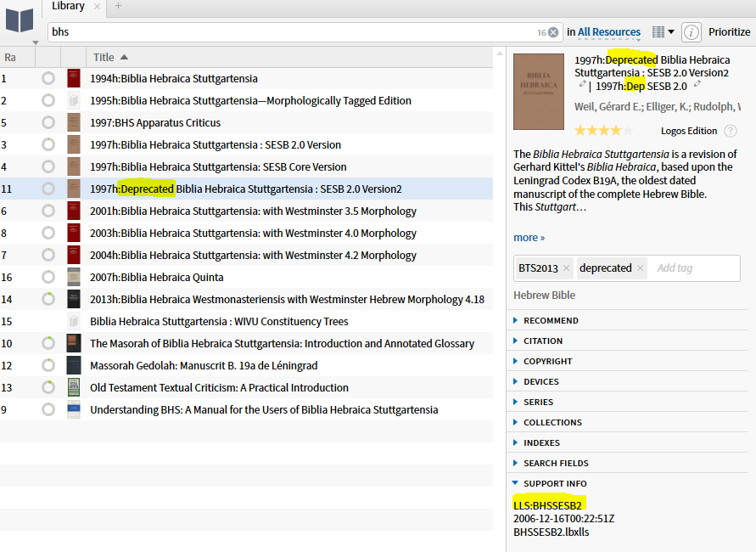Click the Biblia Hebraica Westmonasteriensis cover icon

tap(74, 299)
